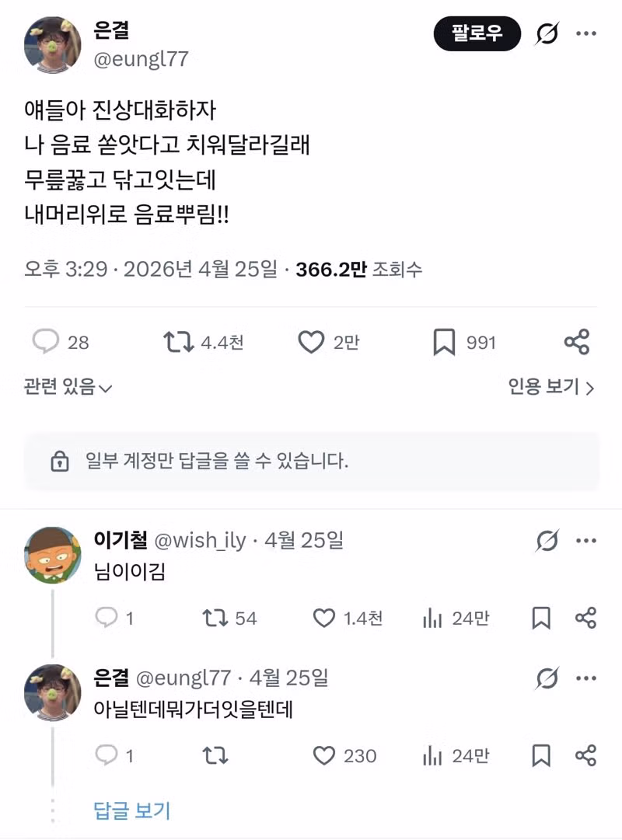The image size is (622, 840).
Task: Bookmark 이기철's reply
Action: pos(541,618)
